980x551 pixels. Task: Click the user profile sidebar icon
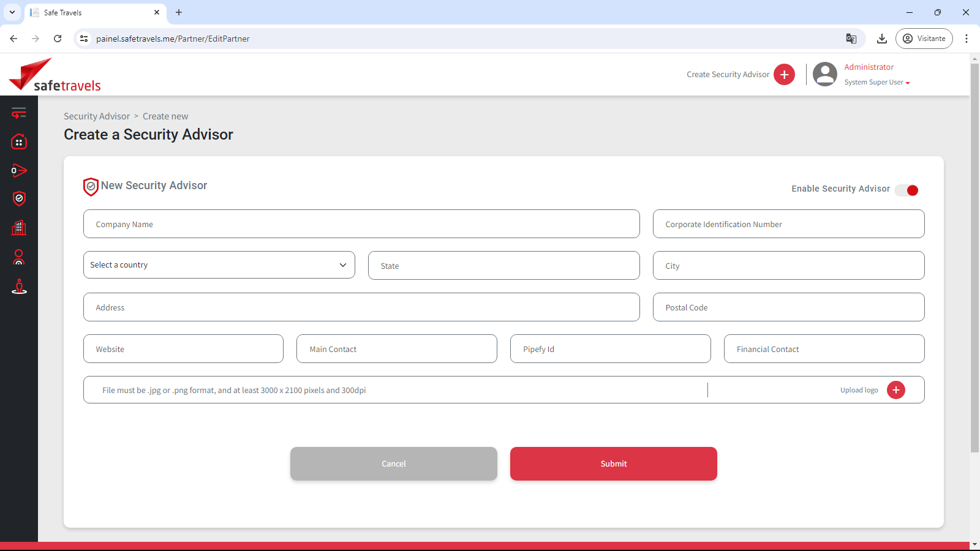(x=19, y=257)
